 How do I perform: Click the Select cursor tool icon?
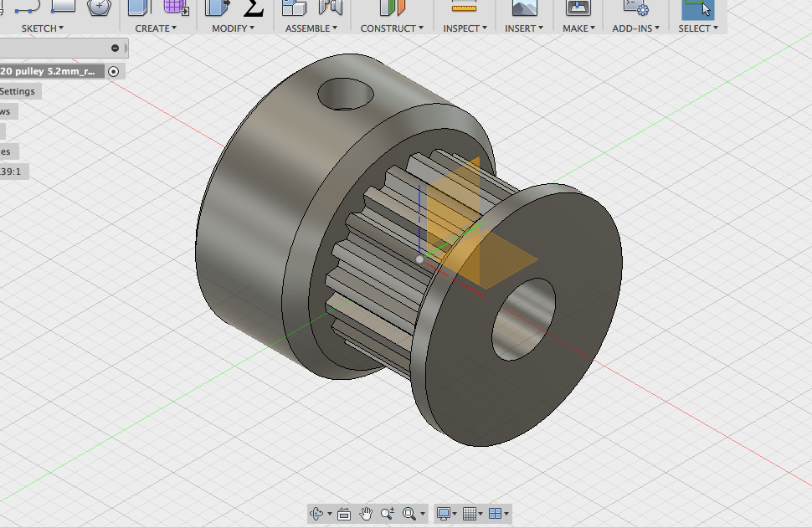(697, 8)
